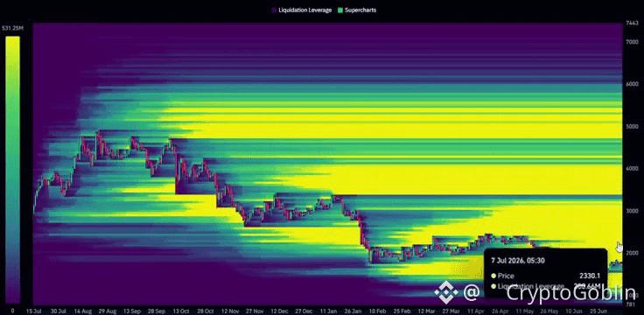This screenshot has width=644, height=315.
Task: Click the 7000 price axis label
Action: (x=631, y=42)
